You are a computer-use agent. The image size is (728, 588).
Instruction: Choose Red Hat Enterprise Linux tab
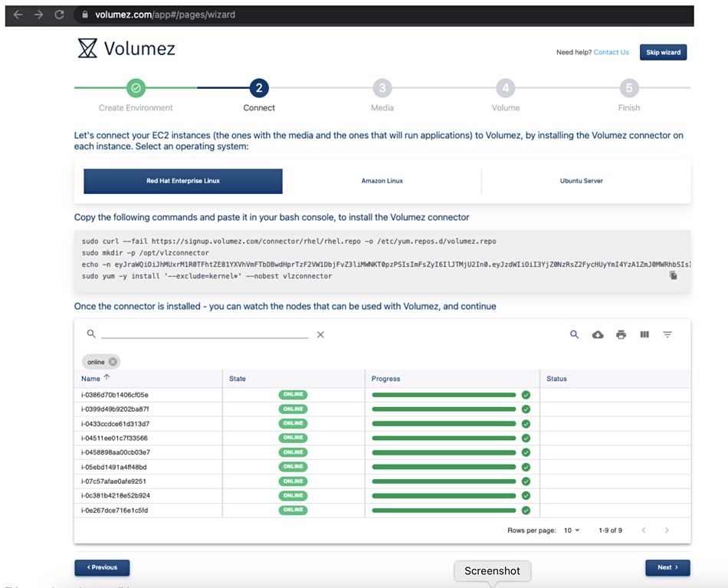183,181
